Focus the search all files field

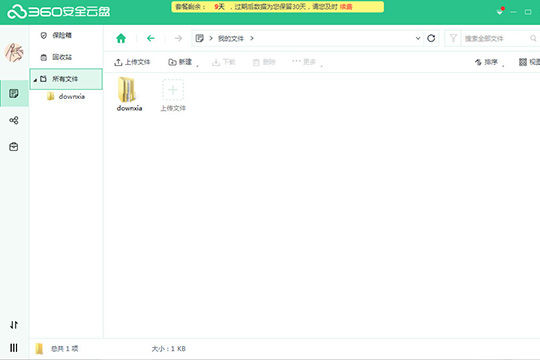(495, 38)
